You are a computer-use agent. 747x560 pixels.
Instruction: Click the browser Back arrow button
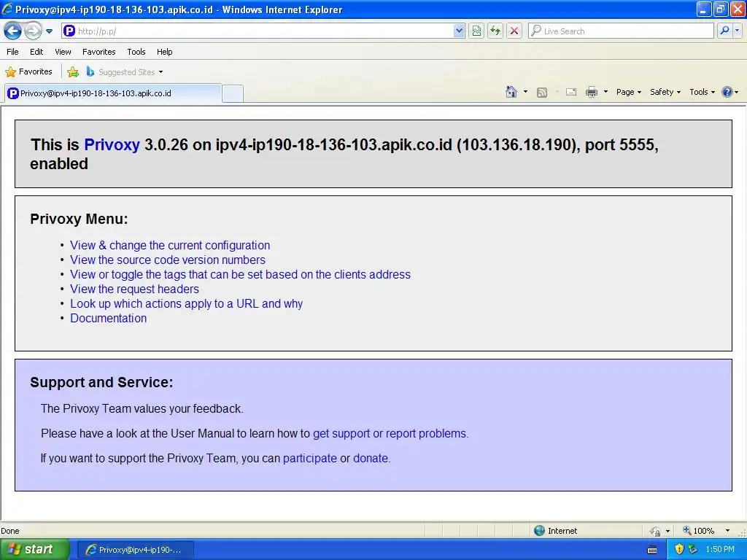12,31
